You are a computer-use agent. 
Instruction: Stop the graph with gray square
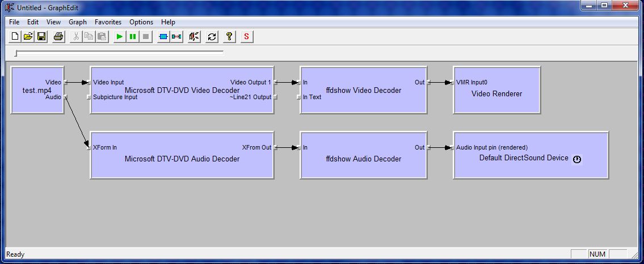click(146, 36)
